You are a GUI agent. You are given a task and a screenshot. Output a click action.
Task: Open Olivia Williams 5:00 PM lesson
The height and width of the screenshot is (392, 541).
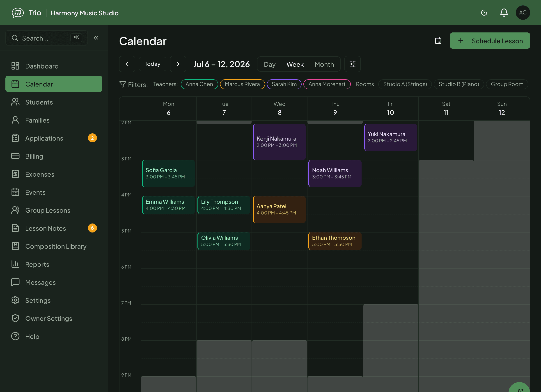pos(224,241)
